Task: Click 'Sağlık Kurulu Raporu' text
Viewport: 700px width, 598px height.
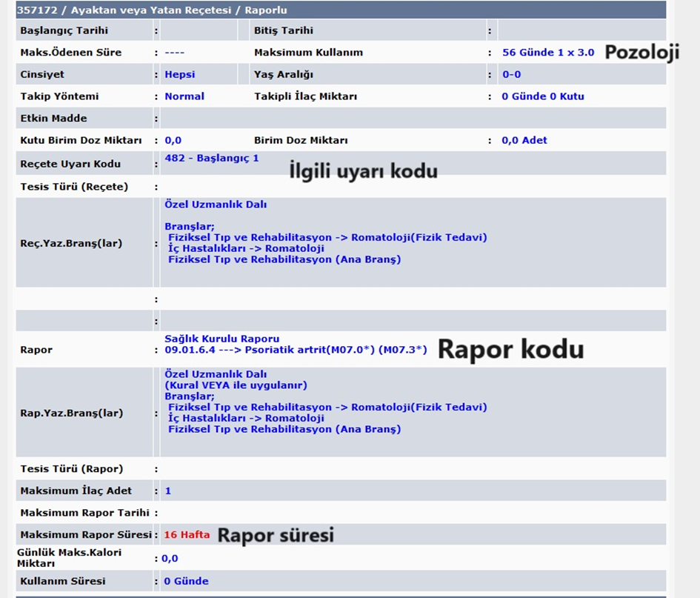Action: [x=222, y=339]
